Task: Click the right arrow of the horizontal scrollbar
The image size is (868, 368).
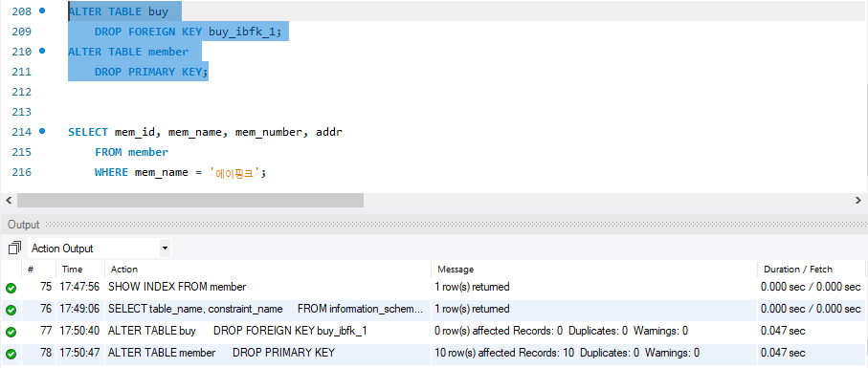Action: click(858, 200)
